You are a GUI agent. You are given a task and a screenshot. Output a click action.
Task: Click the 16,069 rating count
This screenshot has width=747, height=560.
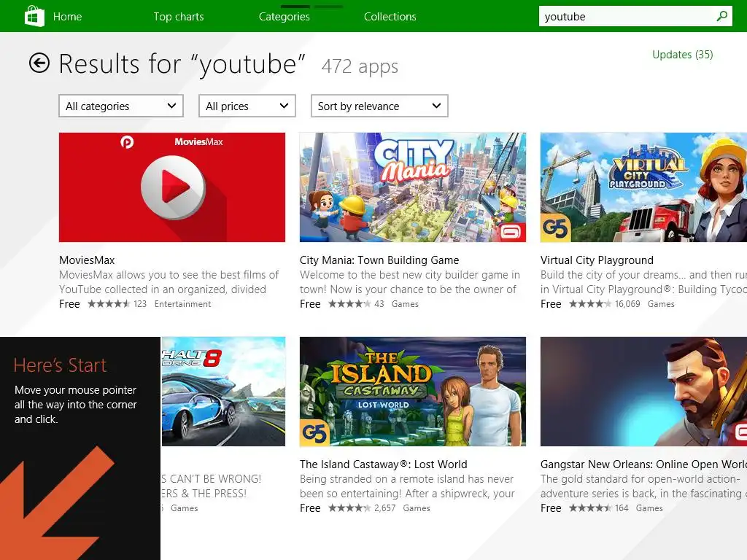(627, 304)
